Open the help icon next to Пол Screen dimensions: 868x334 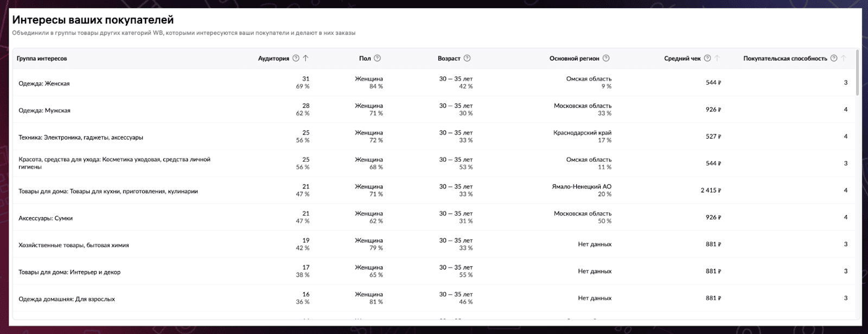point(378,58)
